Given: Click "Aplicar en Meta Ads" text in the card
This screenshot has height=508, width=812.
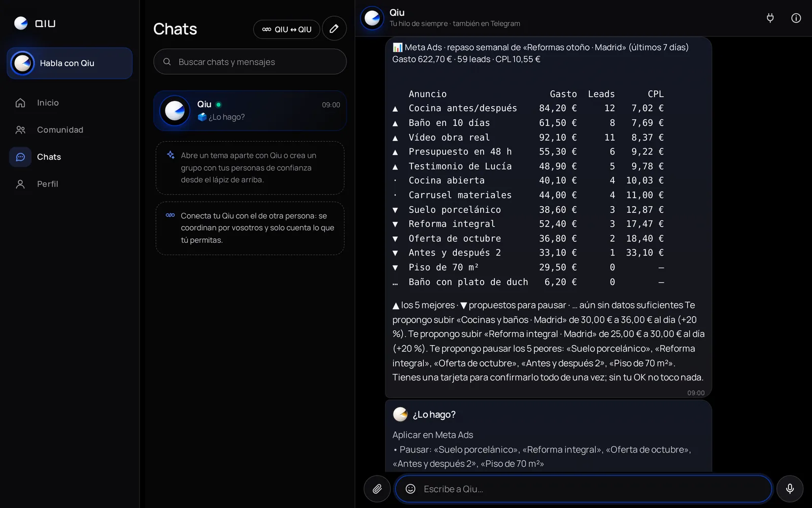Looking at the screenshot, I should coord(432,435).
